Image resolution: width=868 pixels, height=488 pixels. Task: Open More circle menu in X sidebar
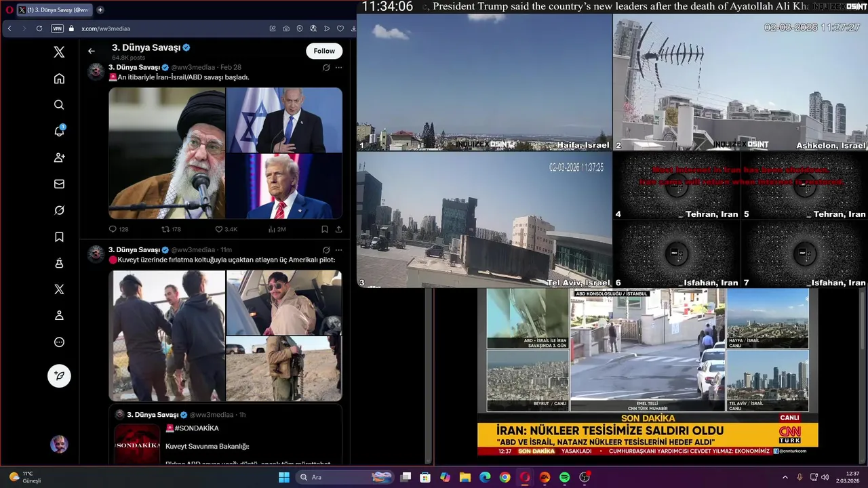pyautogui.click(x=59, y=342)
